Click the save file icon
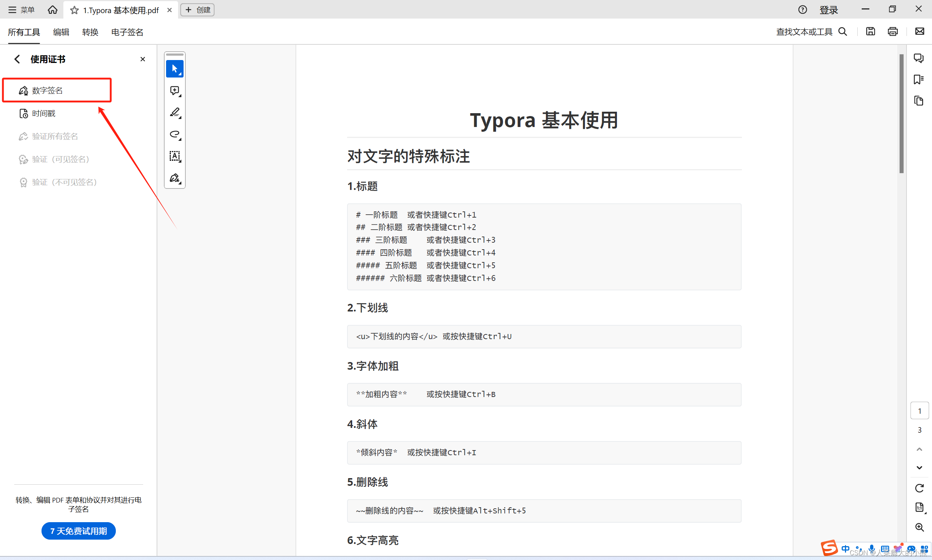The image size is (932, 560). click(x=870, y=32)
